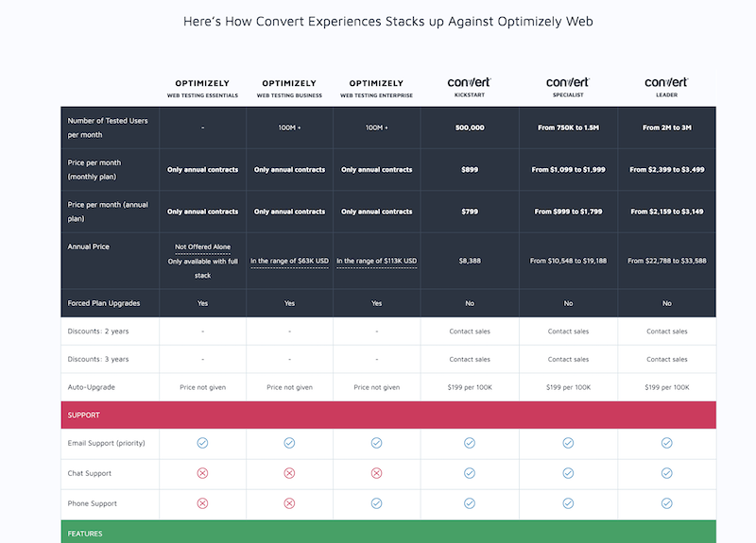Click the Optimizely Web Testing Enterprise logo

[x=376, y=83]
